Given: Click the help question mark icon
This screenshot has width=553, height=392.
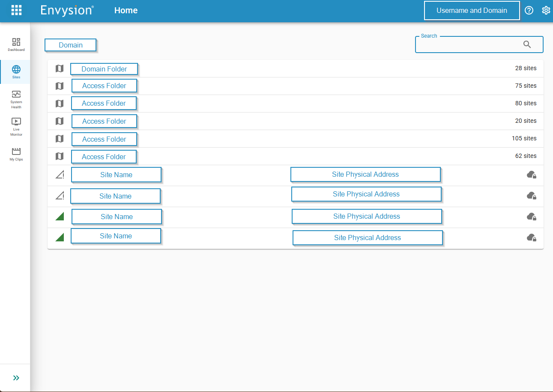Looking at the screenshot, I should pyautogui.click(x=529, y=11).
